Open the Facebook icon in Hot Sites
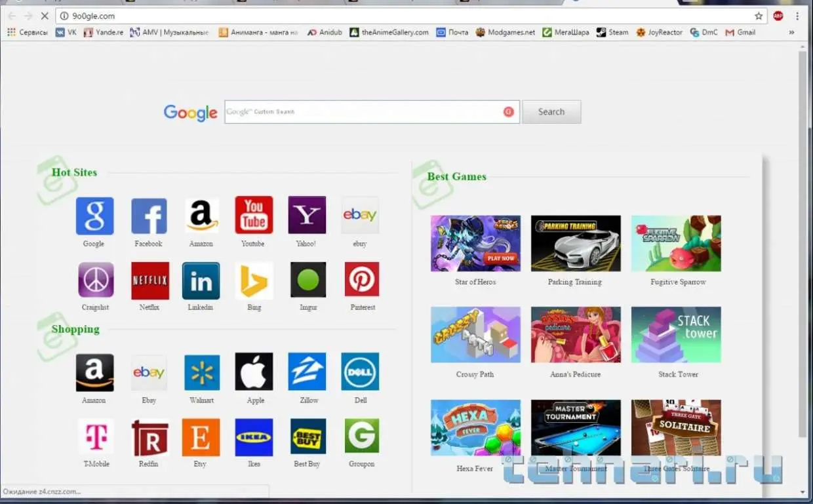This screenshot has width=813, height=504. click(149, 216)
